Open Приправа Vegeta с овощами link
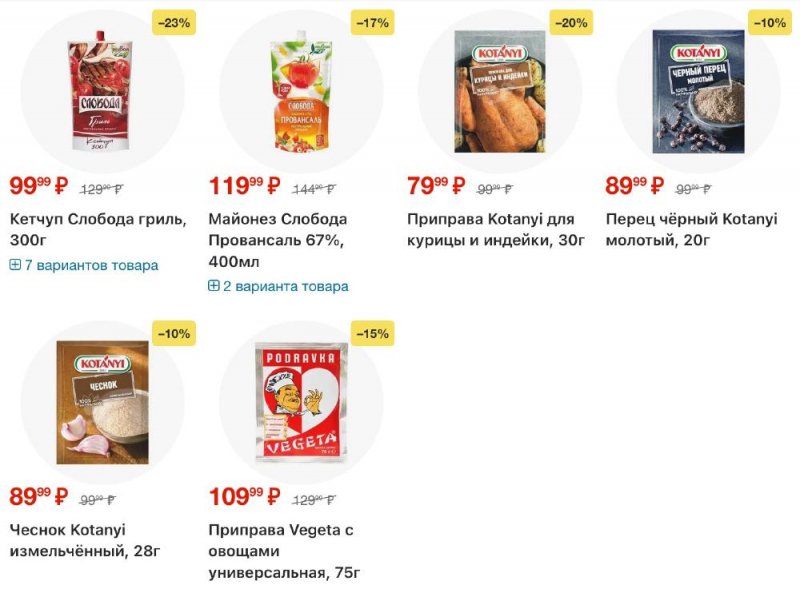This screenshot has width=800, height=593. tap(284, 551)
